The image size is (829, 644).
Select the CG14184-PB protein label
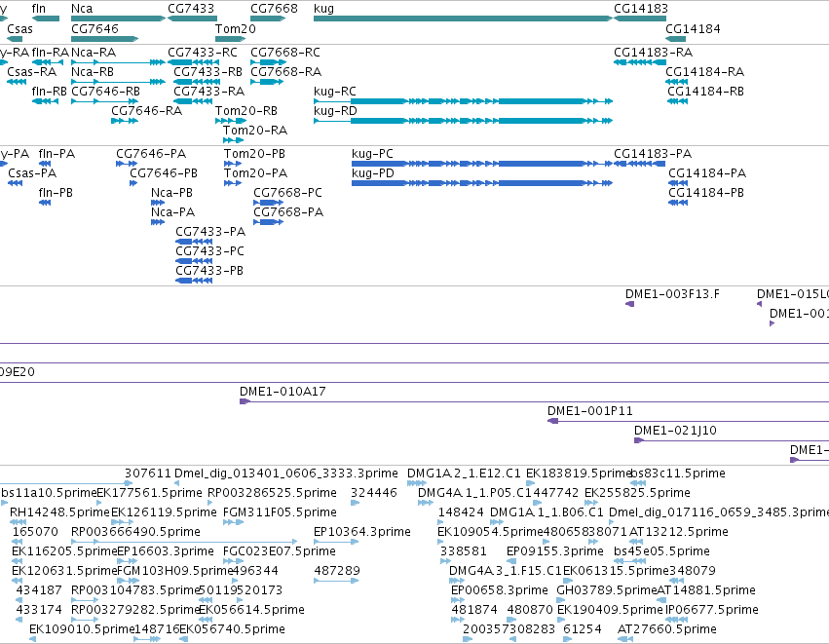706,193
